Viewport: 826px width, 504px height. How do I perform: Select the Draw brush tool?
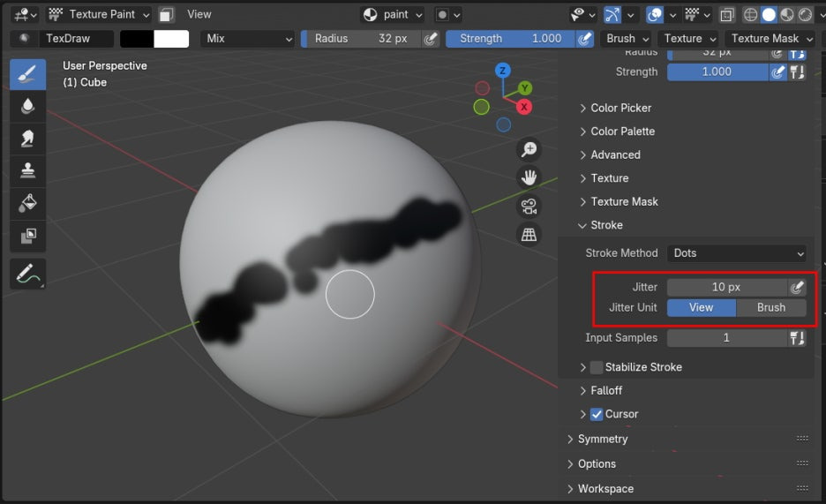click(27, 74)
